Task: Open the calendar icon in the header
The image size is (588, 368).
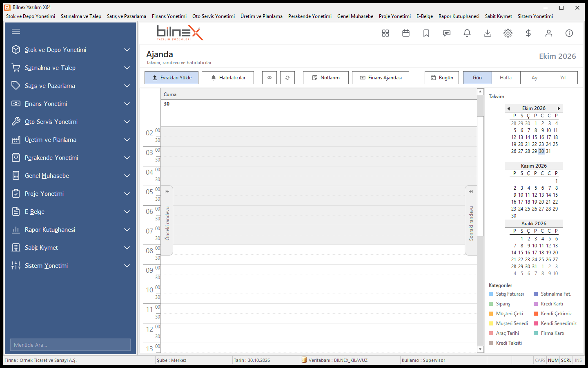Action: click(406, 33)
